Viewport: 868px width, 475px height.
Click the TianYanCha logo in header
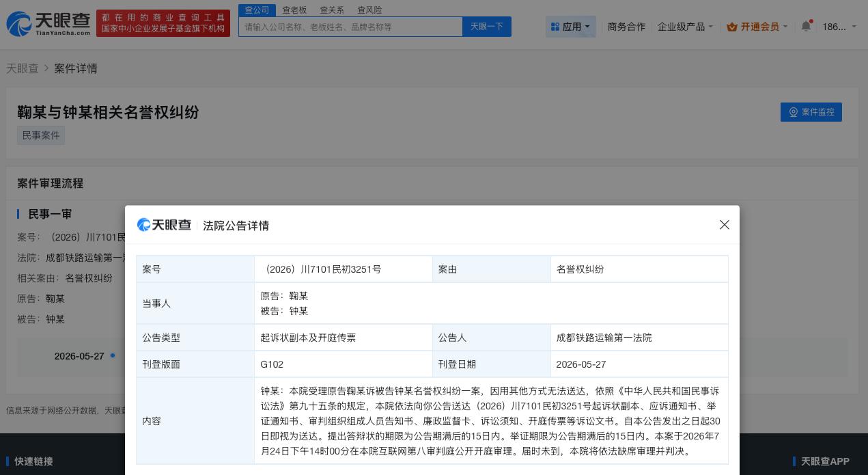coord(48,23)
